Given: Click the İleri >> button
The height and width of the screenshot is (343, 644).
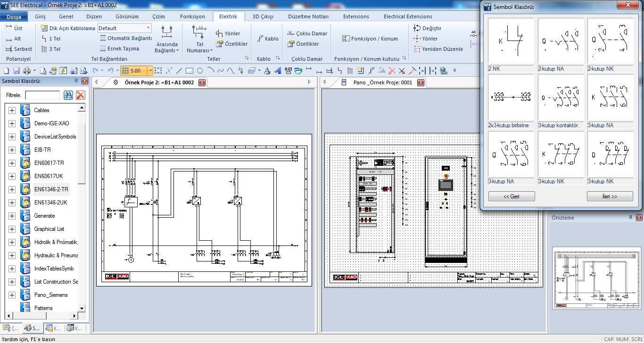Looking at the screenshot, I should [x=610, y=196].
